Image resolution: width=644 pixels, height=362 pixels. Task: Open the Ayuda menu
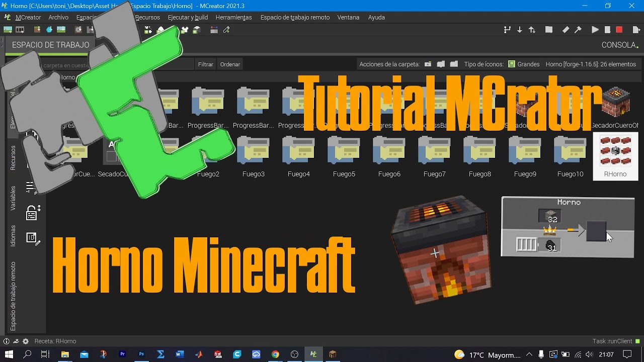376,17
